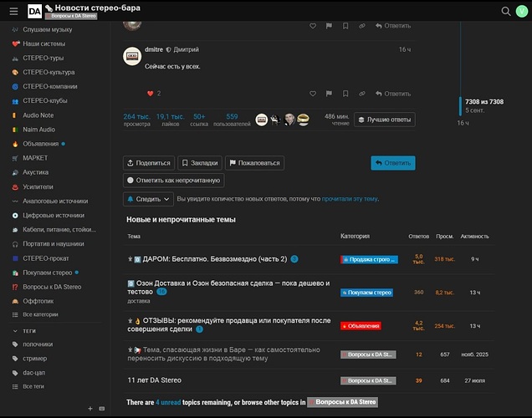The image size is (532, 418).
Task: Open прочитали эту тему link
Action: click(350, 199)
